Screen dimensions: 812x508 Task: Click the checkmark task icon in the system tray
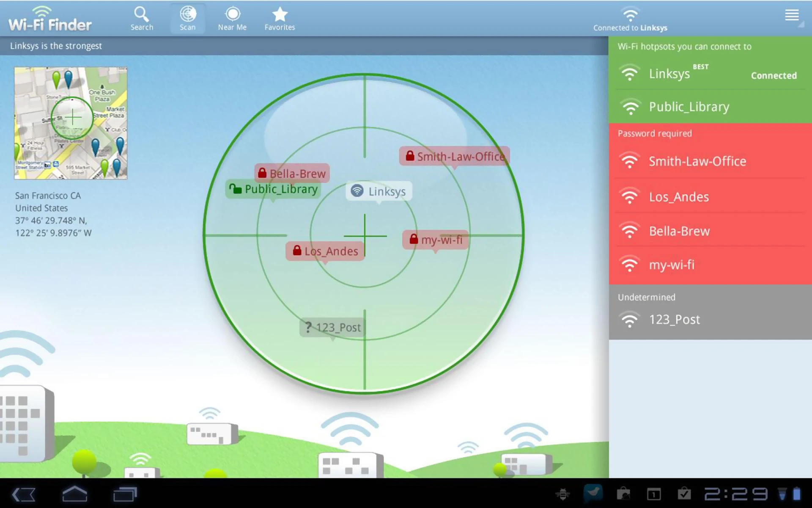tap(684, 494)
